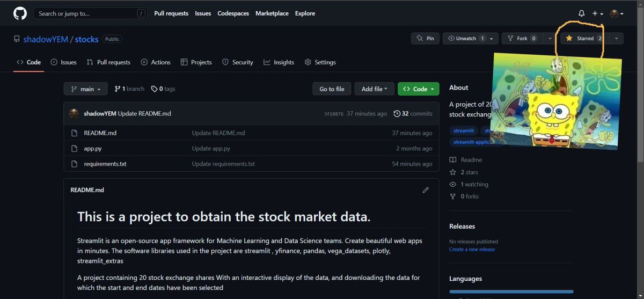The image size is (644, 299).
Task: Open the streamlit-applic topic tag
Action: coord(471,142)
